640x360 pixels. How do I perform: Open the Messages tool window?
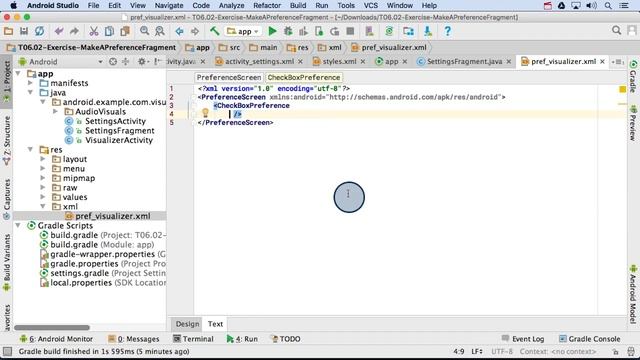coord(133,339)
